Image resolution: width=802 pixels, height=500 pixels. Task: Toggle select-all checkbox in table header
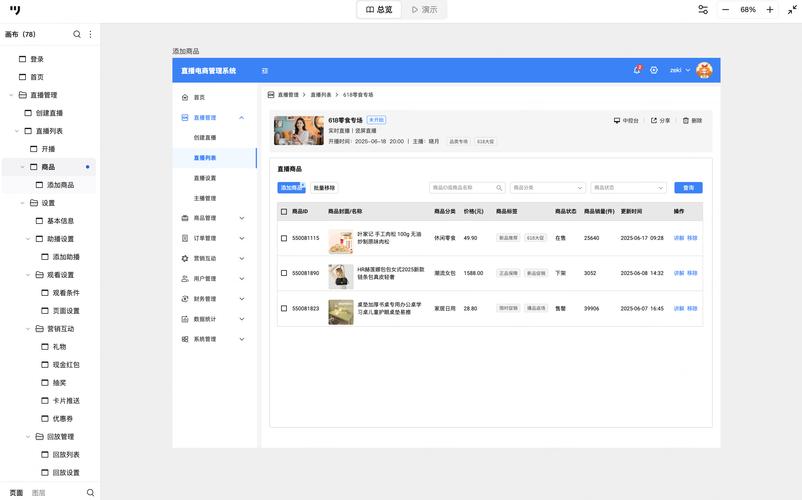coord(284,211)
